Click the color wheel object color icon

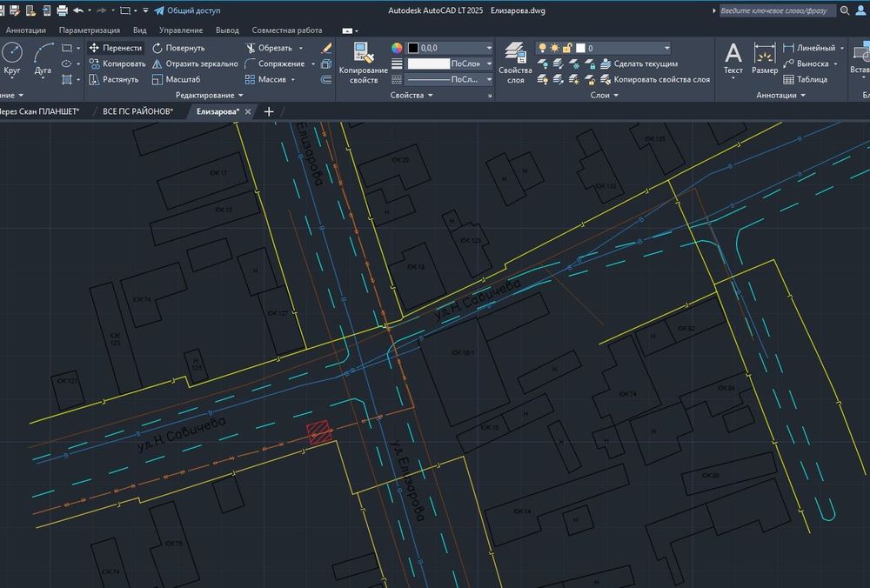[x=397, y=48]
